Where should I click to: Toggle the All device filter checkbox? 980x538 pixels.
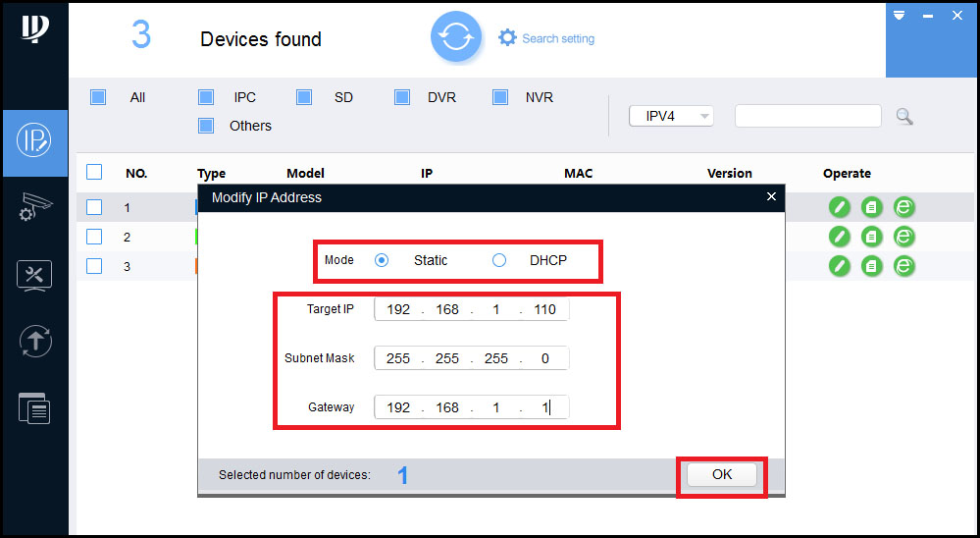[x=98, y=97]
